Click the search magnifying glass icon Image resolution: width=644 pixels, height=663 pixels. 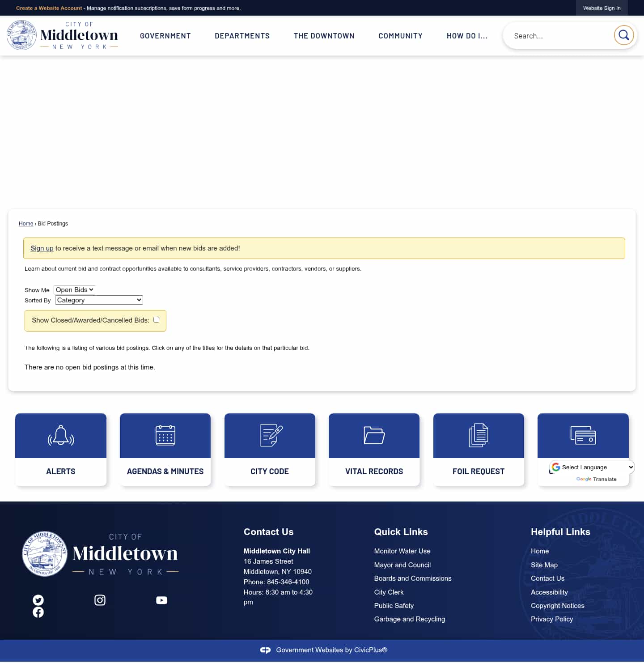623,35
